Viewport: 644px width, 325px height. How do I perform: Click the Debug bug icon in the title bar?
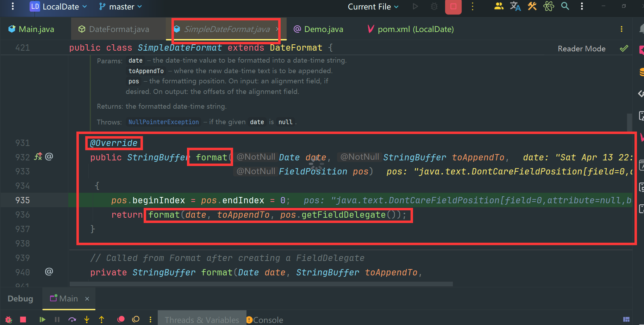[434, 6]
